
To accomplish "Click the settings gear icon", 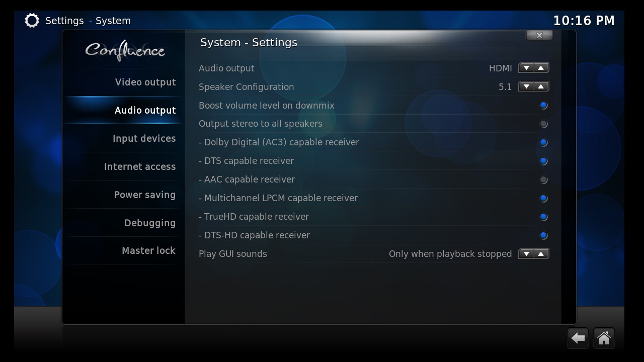I will [32, 21].
